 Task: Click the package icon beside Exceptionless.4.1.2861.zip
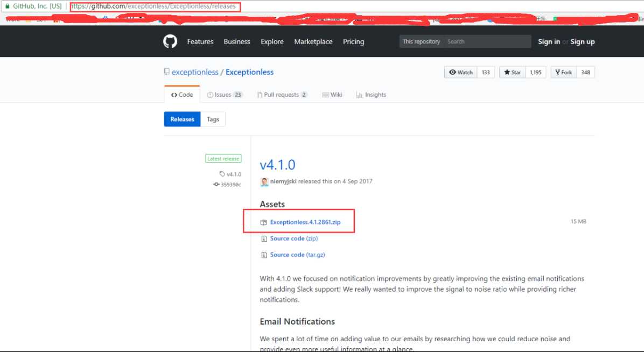pos(264,222)
